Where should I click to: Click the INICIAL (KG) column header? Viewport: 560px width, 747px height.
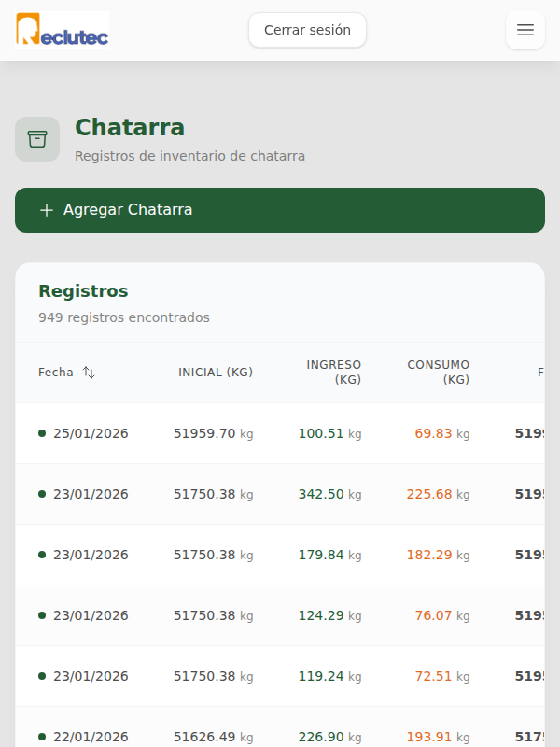tap(216, 372)
